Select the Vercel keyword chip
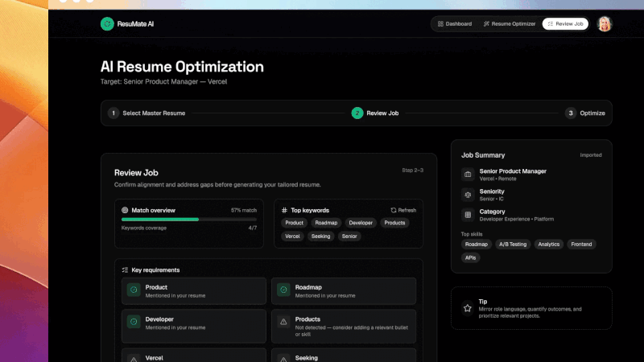Viewport: 644px width, 362px height. tap(292, 237)
